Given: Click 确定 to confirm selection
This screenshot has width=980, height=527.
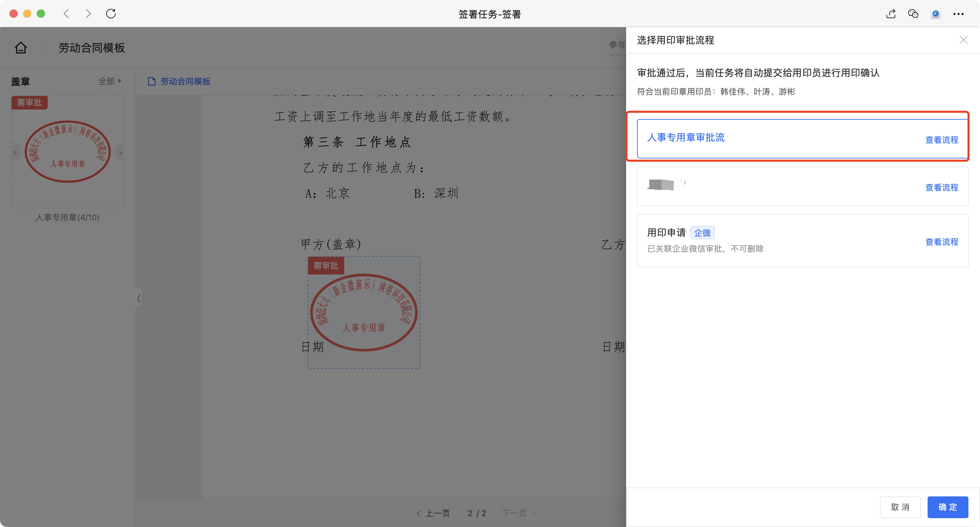Looking at the screenshot, I should click(947, 507).
